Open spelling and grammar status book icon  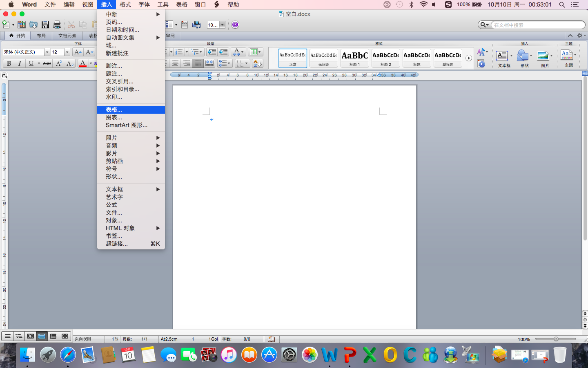[271, 339]
